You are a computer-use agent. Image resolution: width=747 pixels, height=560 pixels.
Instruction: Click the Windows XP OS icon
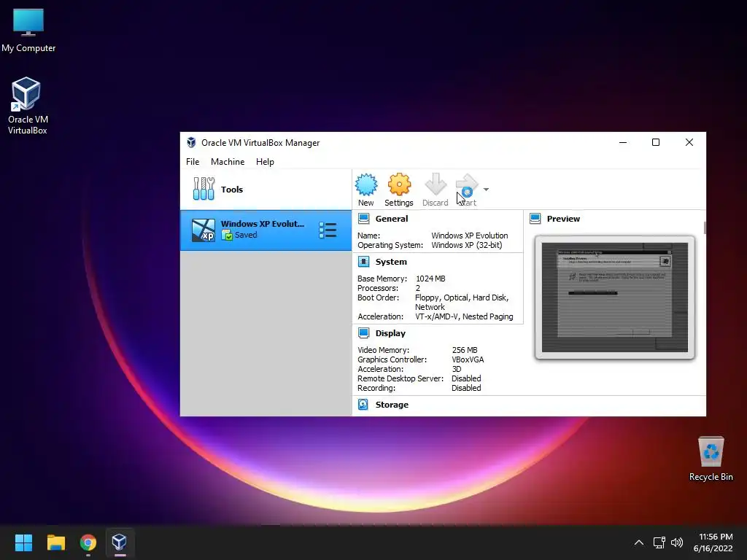point(204,230)
